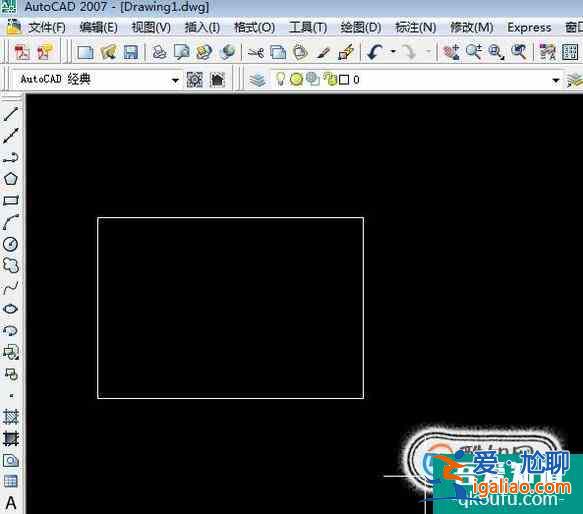
Task: Select the Ellipse tool
Action: tap(11, 309)
